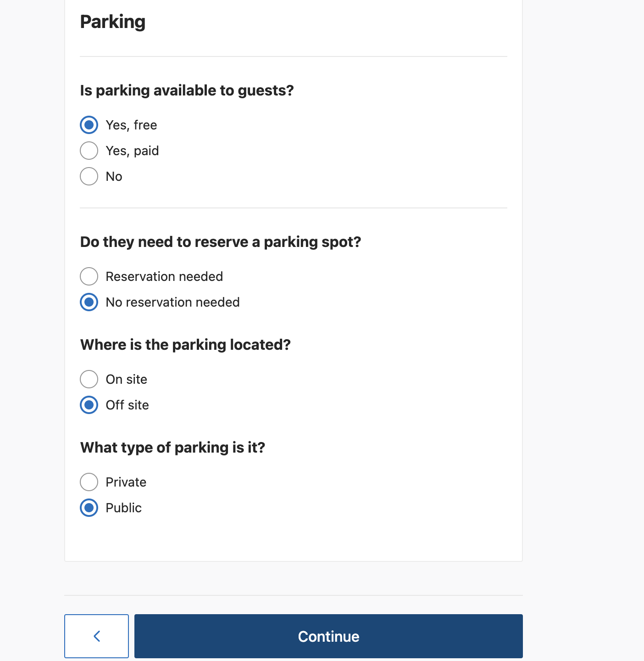Image resolution: width=644 pixels, height=661 pixels.
Task: Choose the 'Public' parking radio circle
Action: click(x=89, y=508)
